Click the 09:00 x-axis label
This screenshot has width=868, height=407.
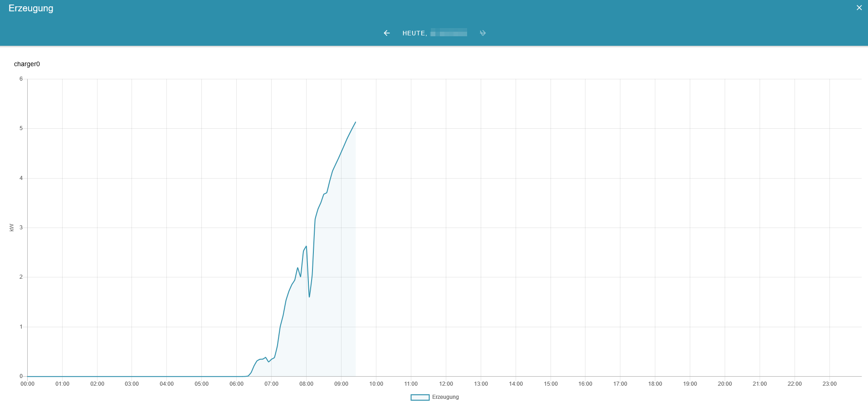tap(341, 384)
